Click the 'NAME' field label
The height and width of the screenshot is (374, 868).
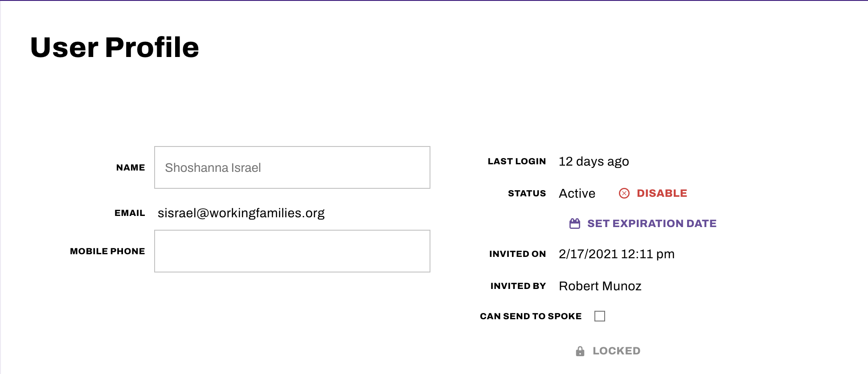[x=131, y=167]
